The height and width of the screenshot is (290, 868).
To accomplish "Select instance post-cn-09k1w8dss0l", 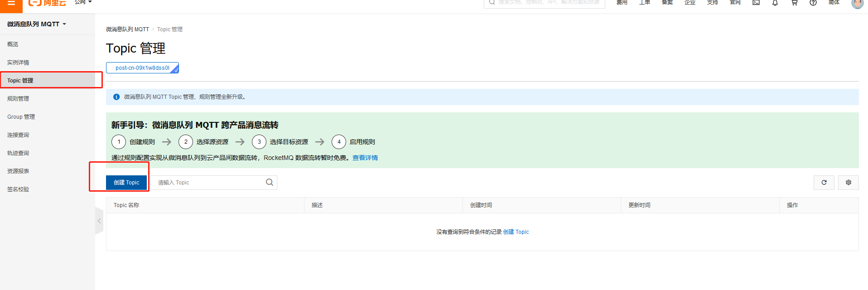I will (142, 68).
